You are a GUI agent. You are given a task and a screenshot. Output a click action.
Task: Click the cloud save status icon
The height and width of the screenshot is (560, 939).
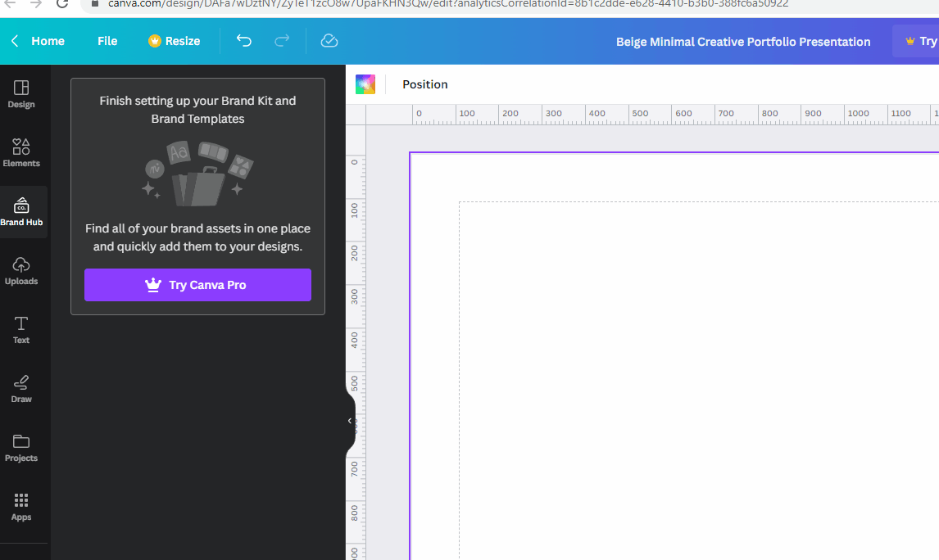pyautogui.click(x=329, y=40)
